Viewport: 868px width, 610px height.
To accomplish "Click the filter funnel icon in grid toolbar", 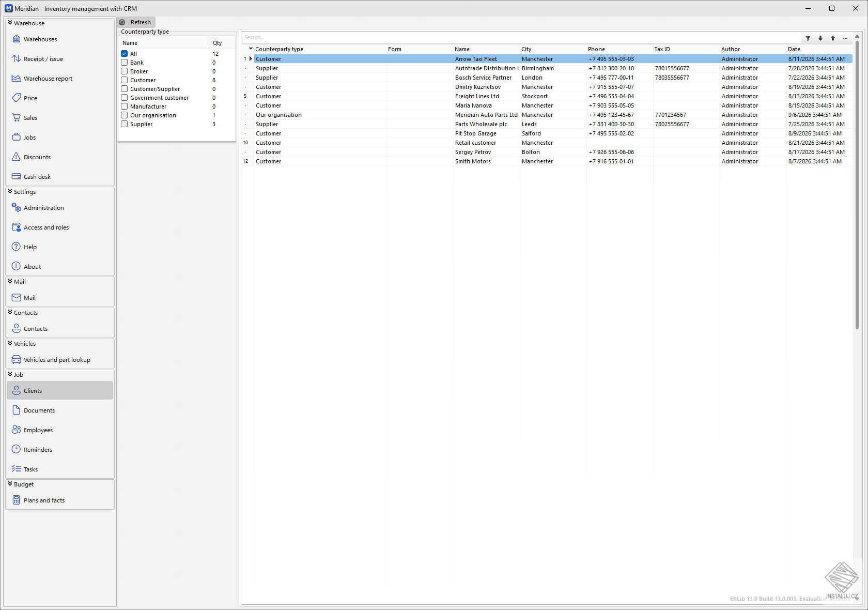I will (808, 38).
